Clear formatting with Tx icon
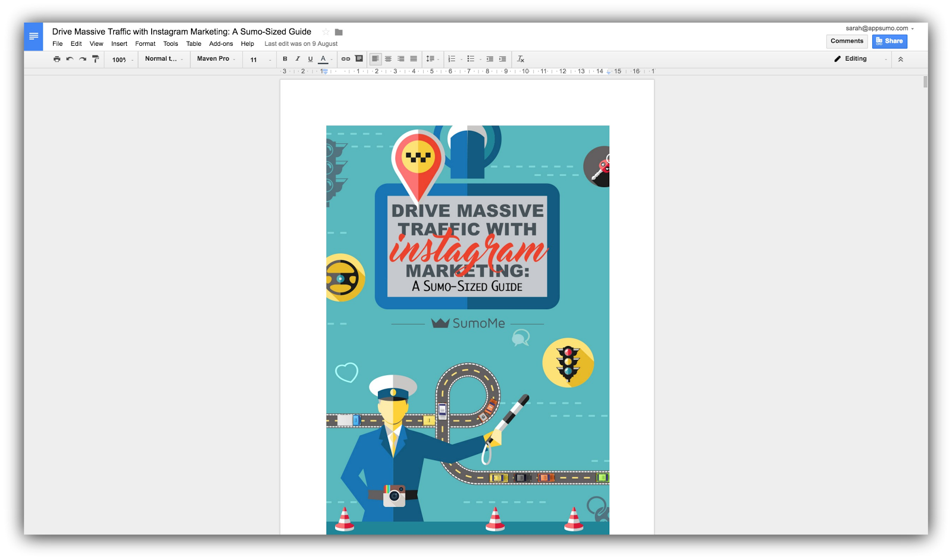Screen dimensions: 952x560 (521, 59)
